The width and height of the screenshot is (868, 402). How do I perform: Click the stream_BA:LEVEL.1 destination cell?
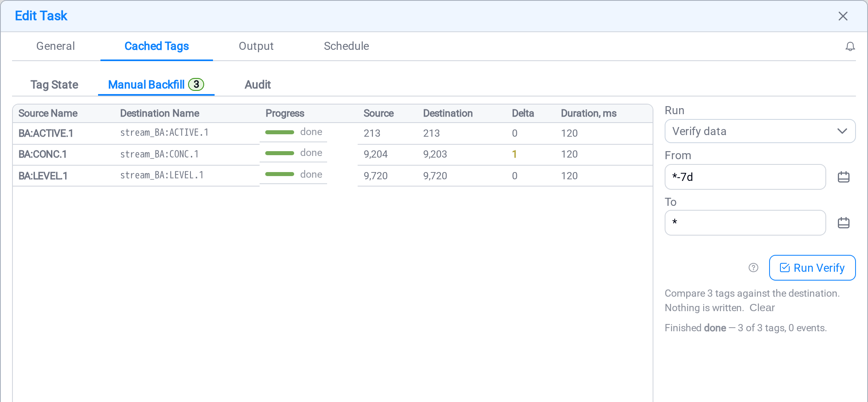click(162, 175)
